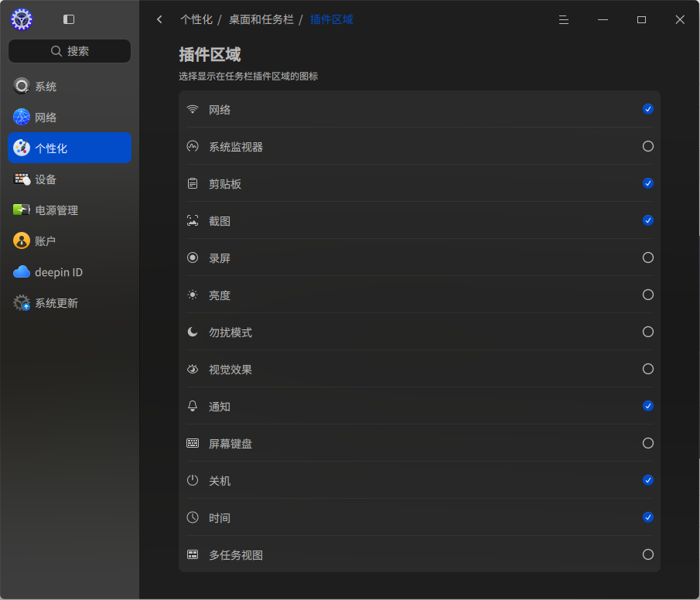This screenshot has width=700, height=600.
Task: Click the Control Center app logo icon
Action: tap(22, 19)
